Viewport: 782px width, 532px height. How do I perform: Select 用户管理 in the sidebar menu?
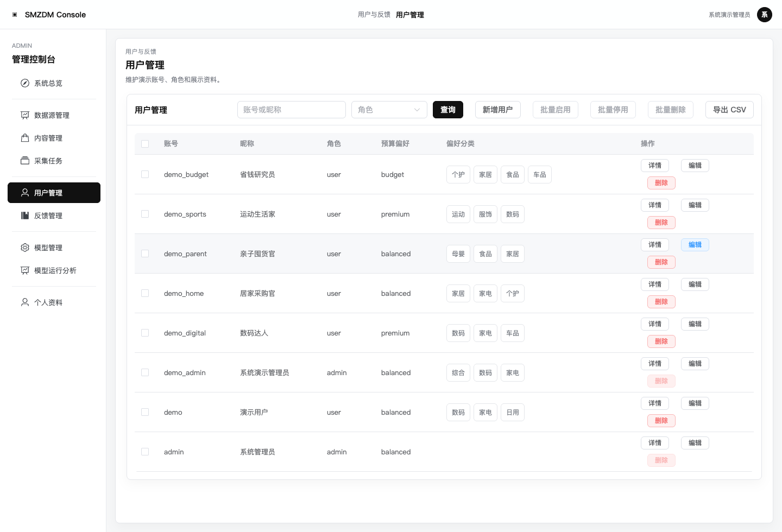(54, 193)
